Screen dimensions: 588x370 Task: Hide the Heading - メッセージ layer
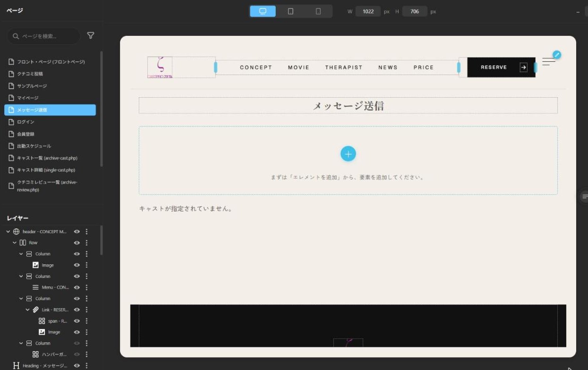click(x=77, y=366)
